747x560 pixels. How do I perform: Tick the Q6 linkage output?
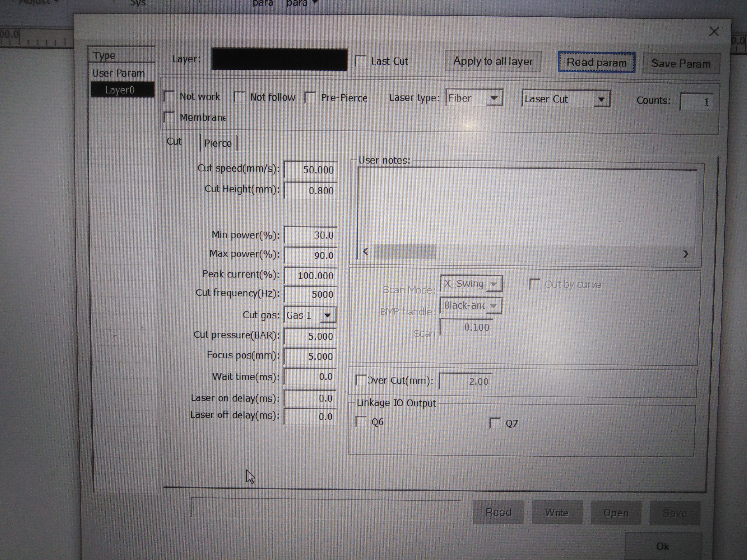pos(361,422)
